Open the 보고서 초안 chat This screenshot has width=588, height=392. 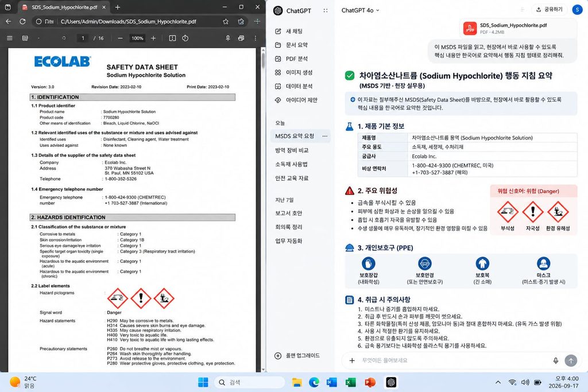click(x=289, y=214)
